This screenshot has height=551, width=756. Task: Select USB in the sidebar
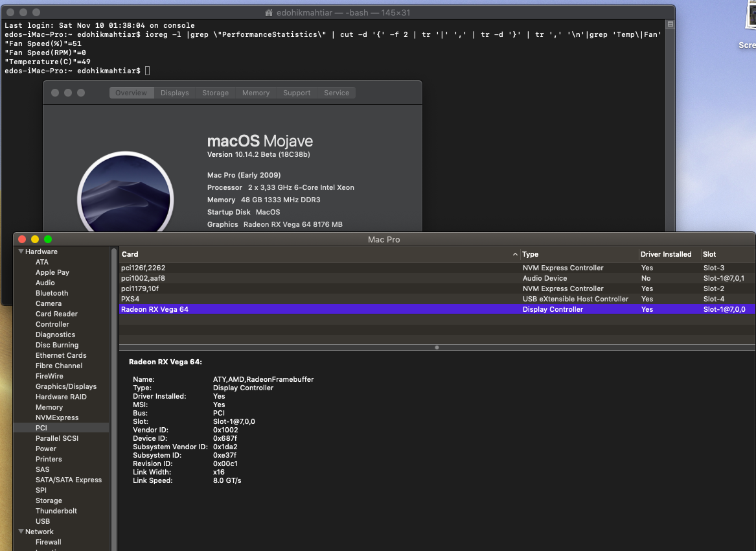point(42,521)
